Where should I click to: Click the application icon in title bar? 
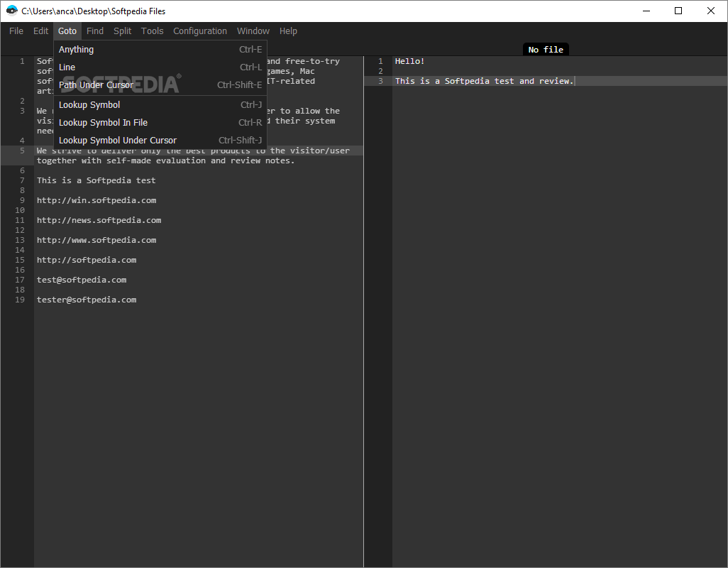[11, 11]
